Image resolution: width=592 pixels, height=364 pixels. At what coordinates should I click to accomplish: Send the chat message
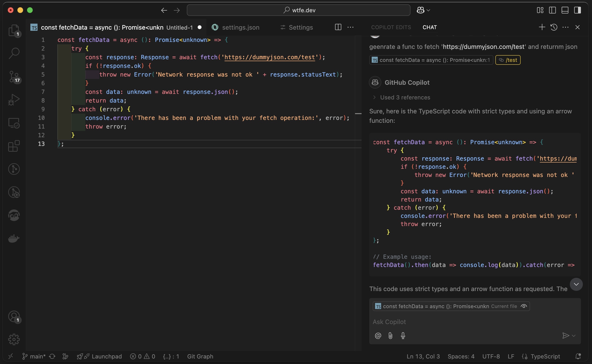pos(565,336)
